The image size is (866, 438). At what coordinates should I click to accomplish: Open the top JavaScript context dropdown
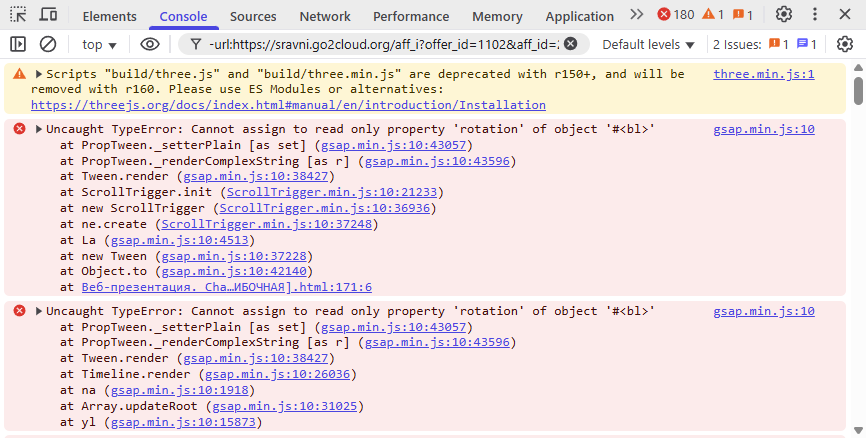99,44
